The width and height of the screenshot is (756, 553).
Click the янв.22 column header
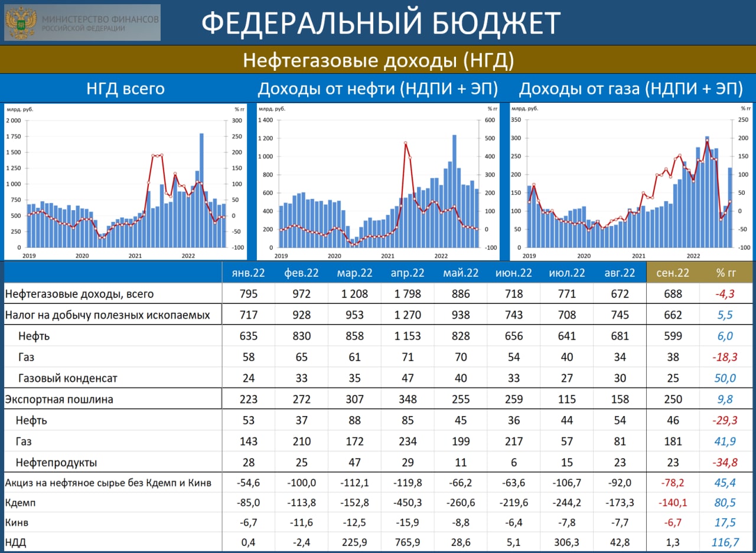[x=249, y=273]
